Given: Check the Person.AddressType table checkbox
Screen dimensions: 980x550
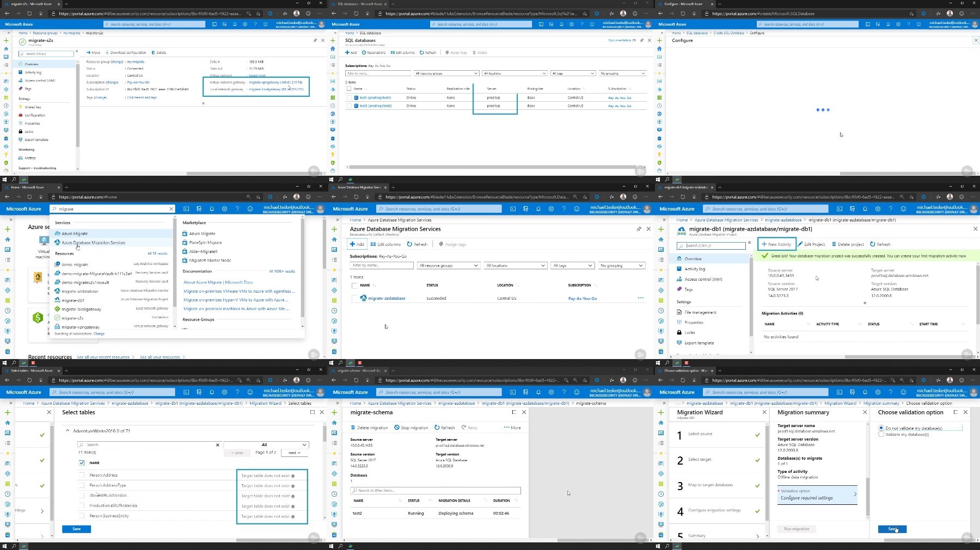Looking at the screenshot, I should pyautogui.click(x=82, y=485).
